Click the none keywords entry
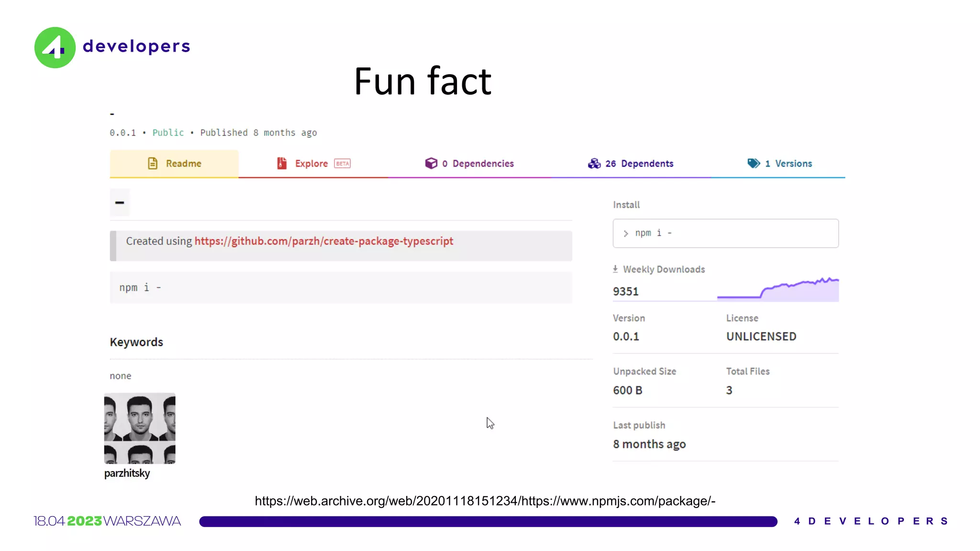Viewport: 980px width, 551px height. pos(121,376)
